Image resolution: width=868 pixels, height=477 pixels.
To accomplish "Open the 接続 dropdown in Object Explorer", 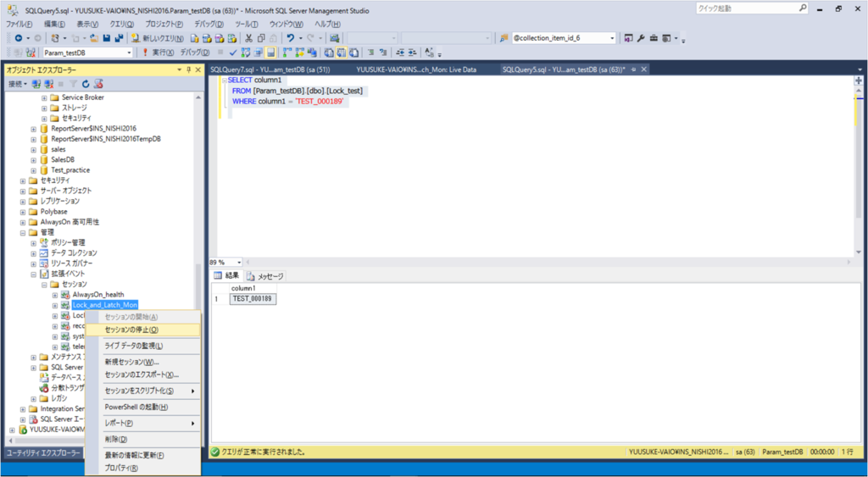I will pyautogui.click(x=17, y=84).
